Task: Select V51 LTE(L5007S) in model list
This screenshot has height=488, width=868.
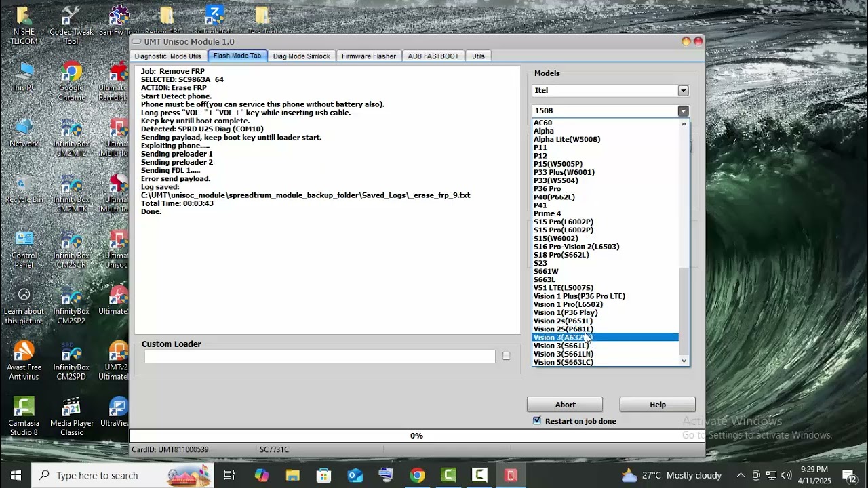Action: click(564, 288)
